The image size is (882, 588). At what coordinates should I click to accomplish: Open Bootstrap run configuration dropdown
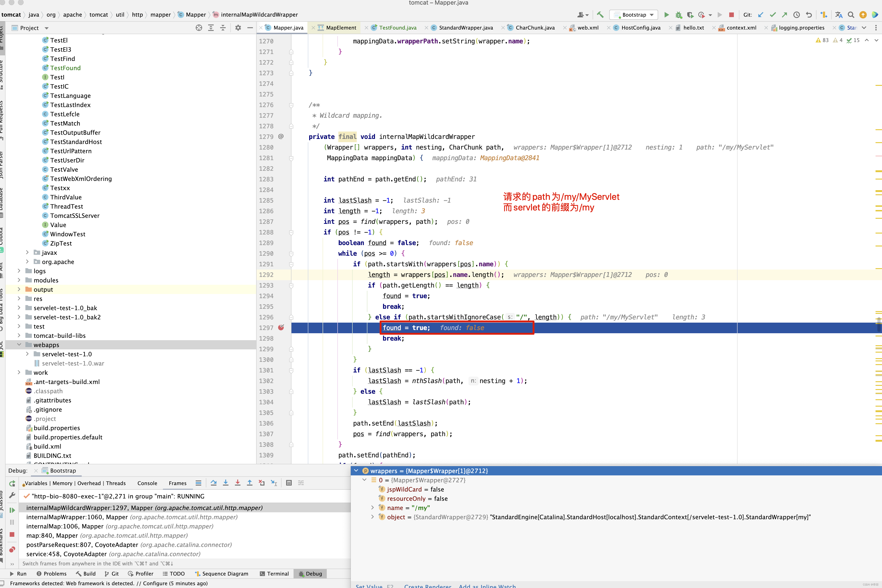[x=633, y=15]
